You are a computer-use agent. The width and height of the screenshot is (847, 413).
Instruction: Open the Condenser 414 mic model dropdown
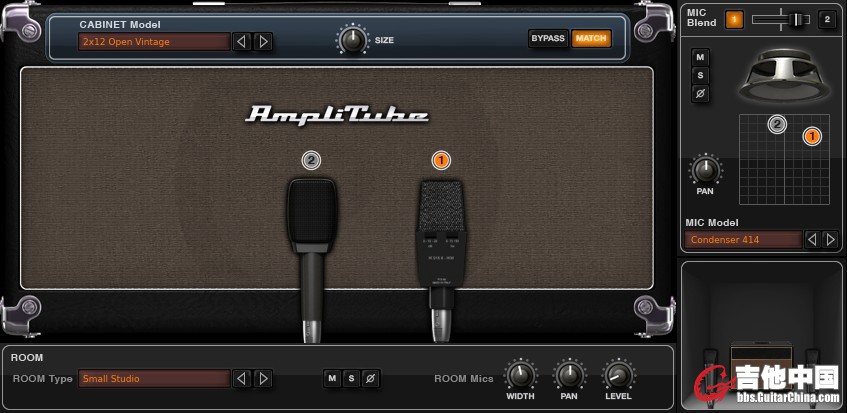coord(743,240)
